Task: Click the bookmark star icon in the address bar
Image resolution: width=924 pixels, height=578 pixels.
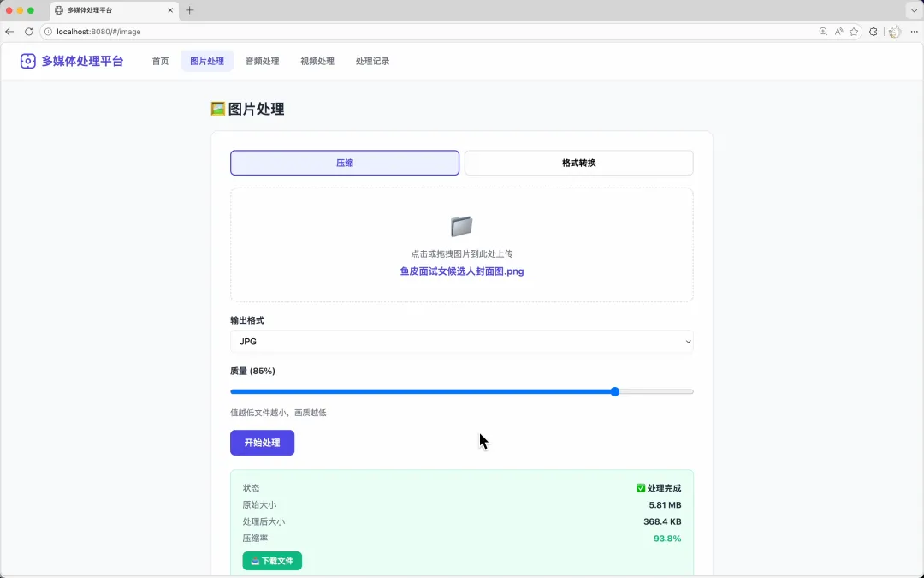Action: click(853, 31)
